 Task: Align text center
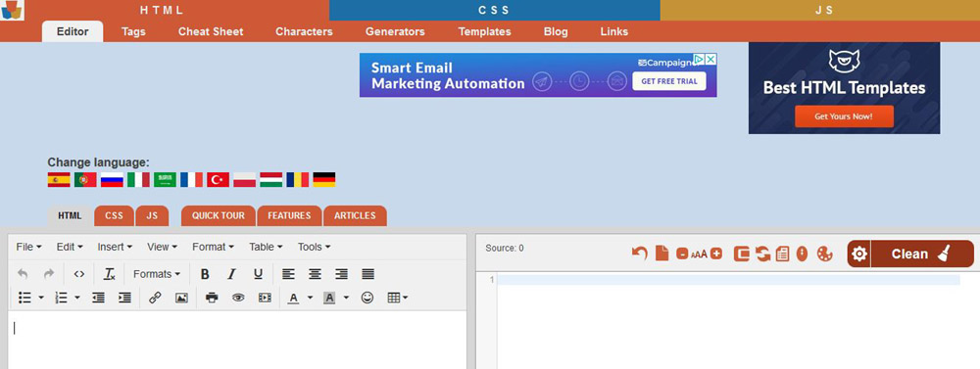tap(315, 274)
